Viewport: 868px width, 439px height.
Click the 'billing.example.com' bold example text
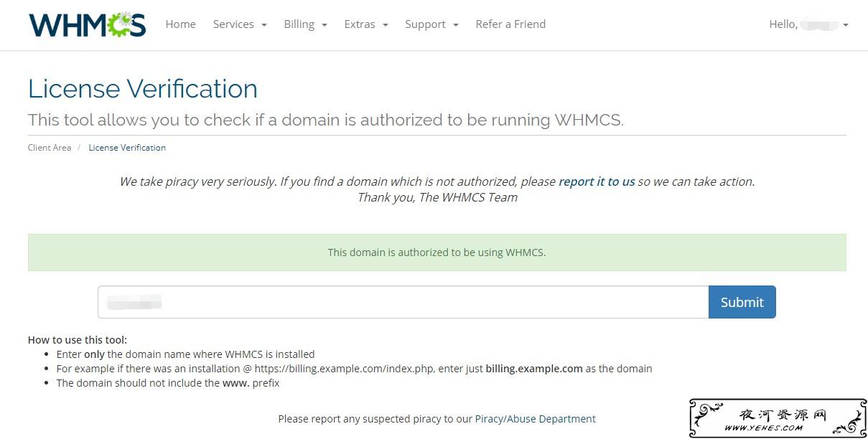click(534, 369)
